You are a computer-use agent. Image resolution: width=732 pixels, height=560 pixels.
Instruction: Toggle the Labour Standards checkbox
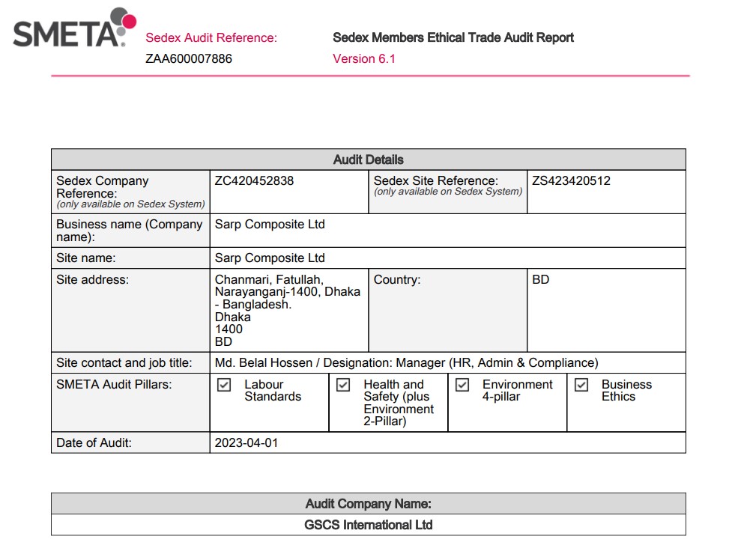pos(223,385)
